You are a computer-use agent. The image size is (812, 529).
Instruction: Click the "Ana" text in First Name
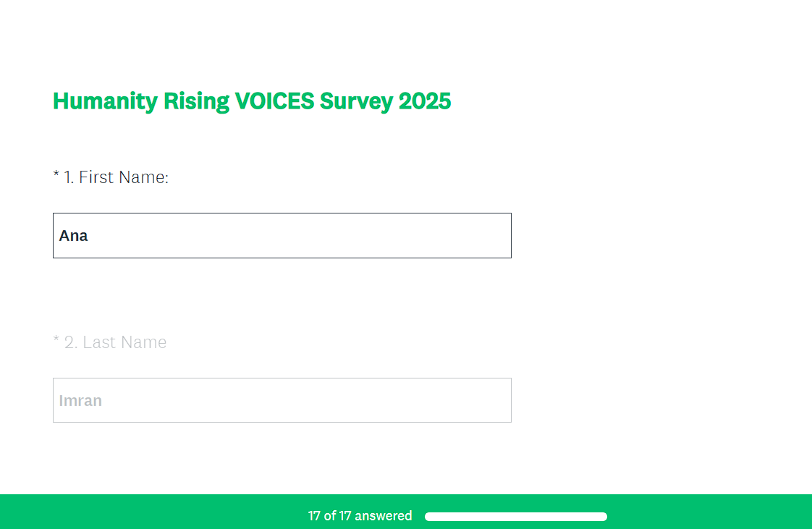click(x=74, y=236)
